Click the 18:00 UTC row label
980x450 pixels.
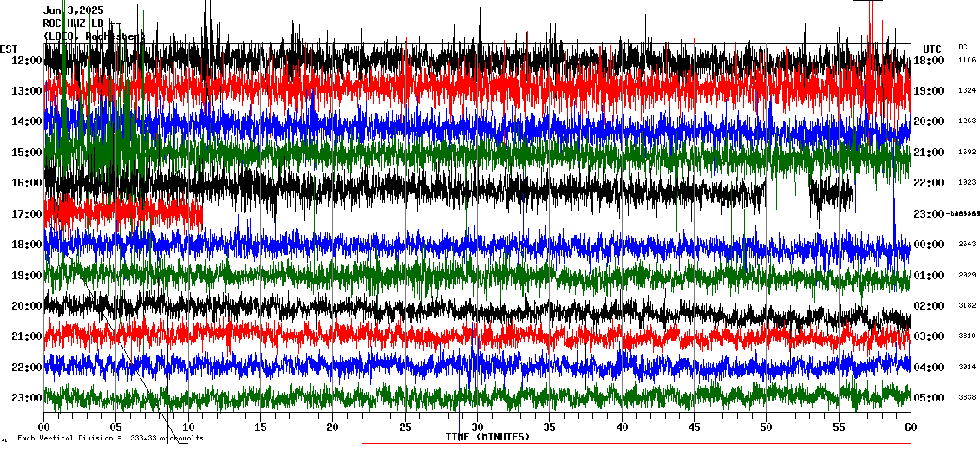tap(929, 61)
